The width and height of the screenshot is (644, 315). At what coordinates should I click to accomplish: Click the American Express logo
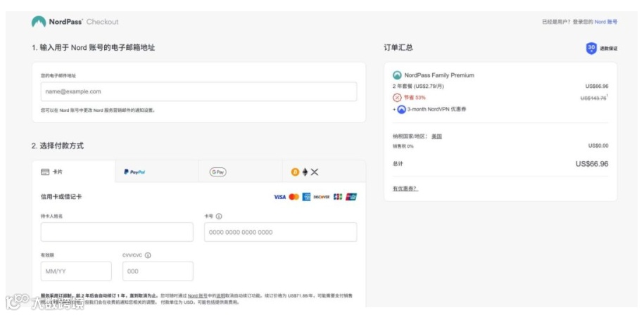tap(306, 197)
